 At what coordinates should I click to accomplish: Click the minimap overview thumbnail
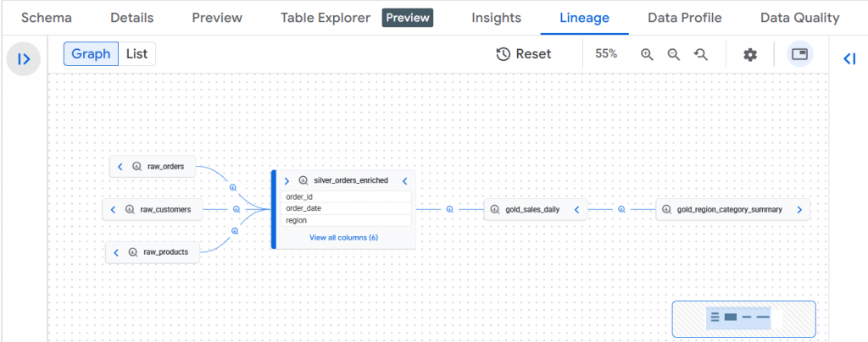[743, 317]
